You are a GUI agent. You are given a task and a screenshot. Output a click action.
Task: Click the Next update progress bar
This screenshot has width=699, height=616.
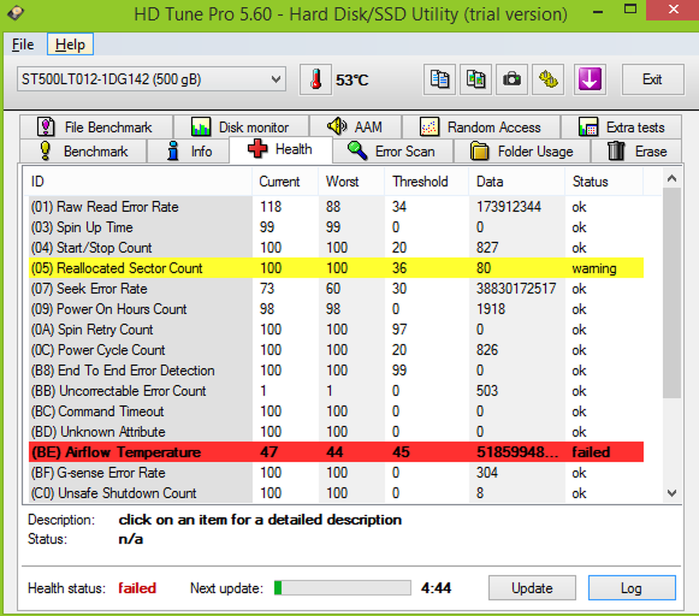click(x=342, y=588)
